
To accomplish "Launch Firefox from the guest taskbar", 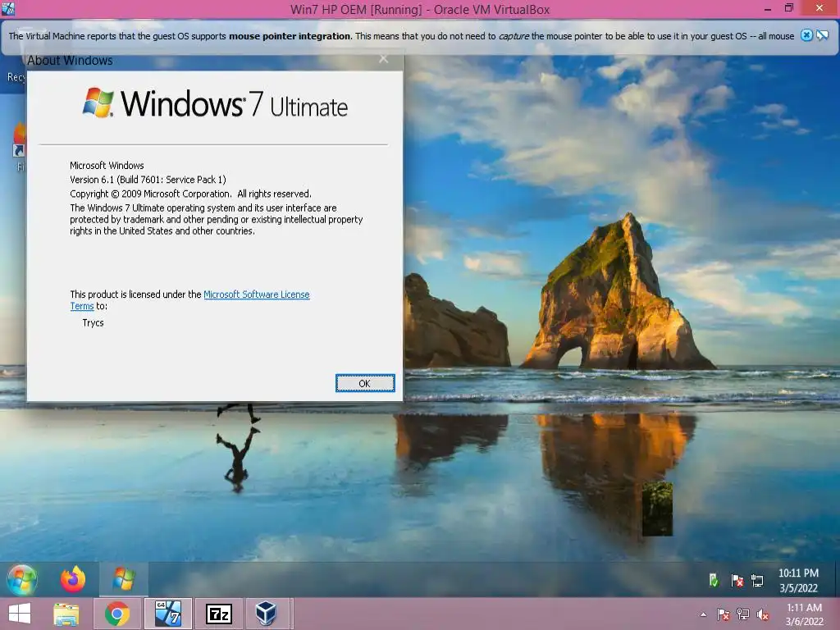I will pos(73,580).
